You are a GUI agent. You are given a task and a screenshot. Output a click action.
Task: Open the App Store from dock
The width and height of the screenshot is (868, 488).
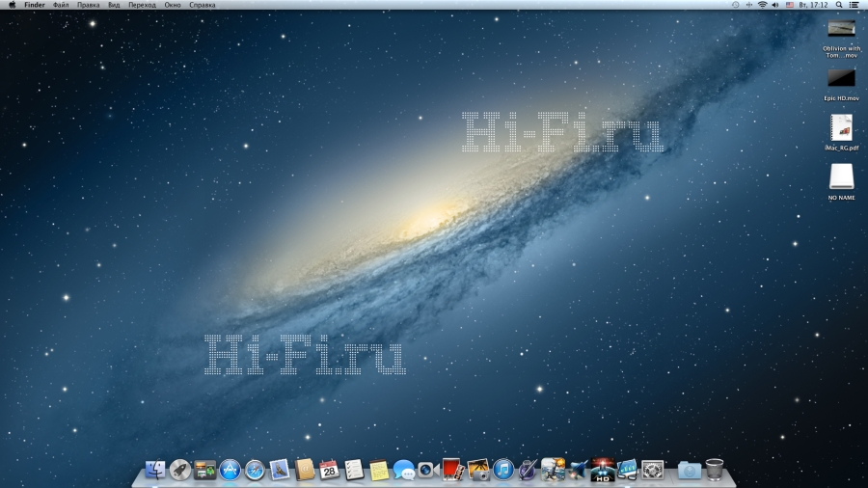(x=230, y=470)
